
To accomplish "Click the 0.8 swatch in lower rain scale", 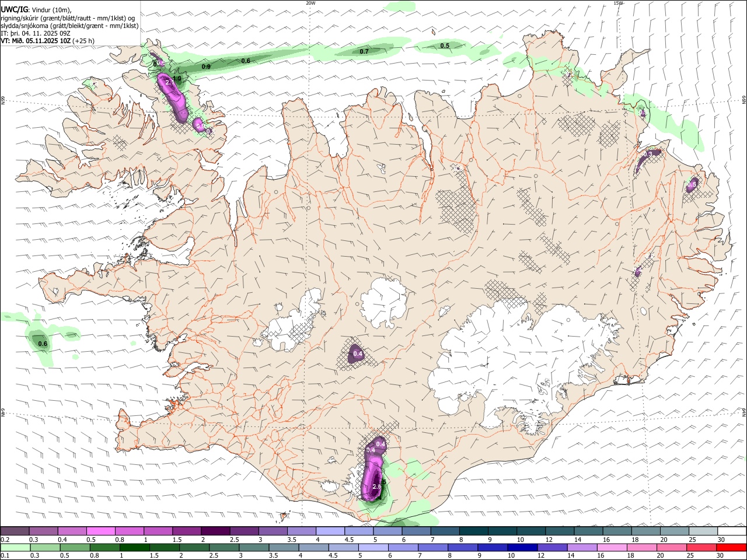I will coord(106,547).
